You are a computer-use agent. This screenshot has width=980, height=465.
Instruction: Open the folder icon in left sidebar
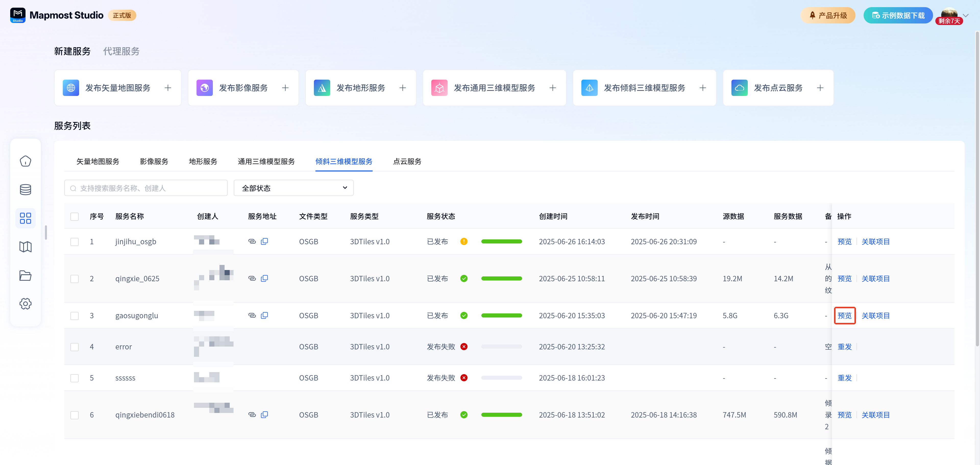pyautogui.click(x=26, y=275)
